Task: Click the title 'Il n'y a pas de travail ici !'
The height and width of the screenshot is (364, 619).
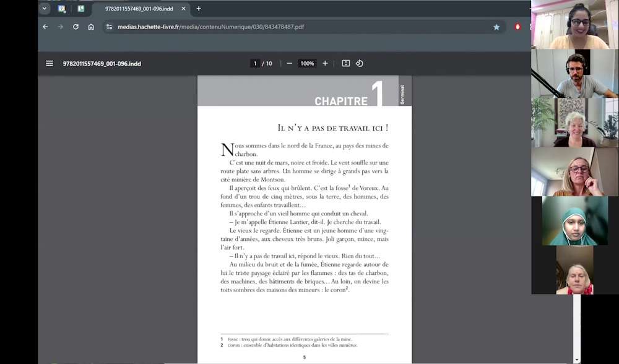Action: coord(333,128)
